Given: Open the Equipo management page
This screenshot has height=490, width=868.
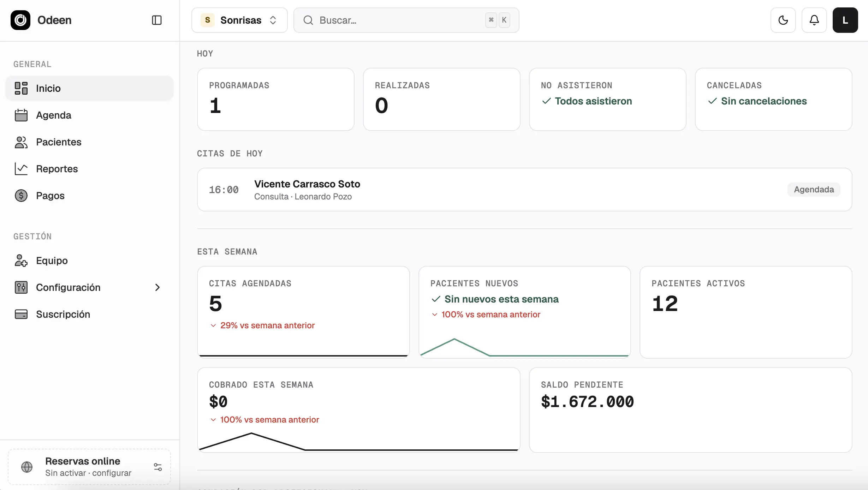Looking at the screenshot, I should click(89, 261).
